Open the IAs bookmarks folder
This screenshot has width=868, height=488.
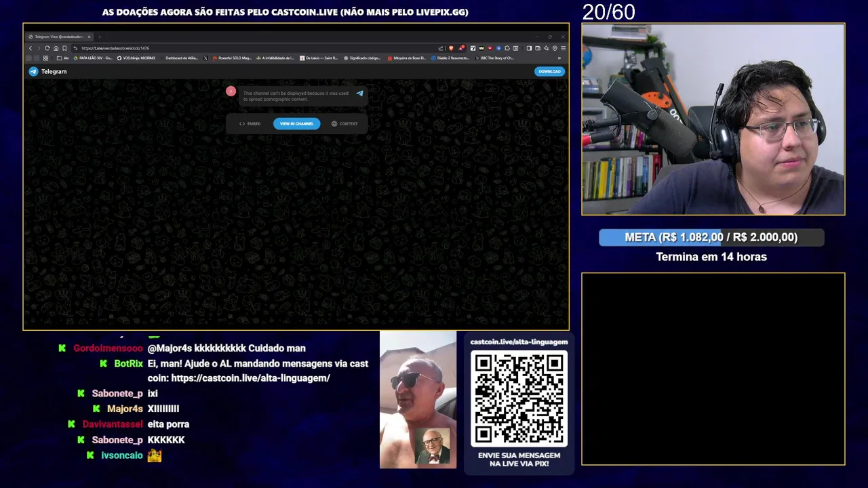(x=62, y=58)
